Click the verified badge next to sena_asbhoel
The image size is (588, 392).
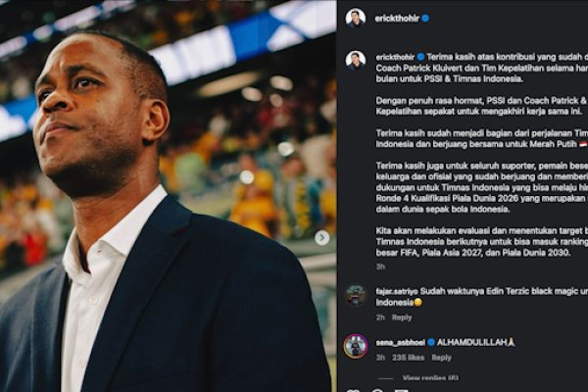431,342
